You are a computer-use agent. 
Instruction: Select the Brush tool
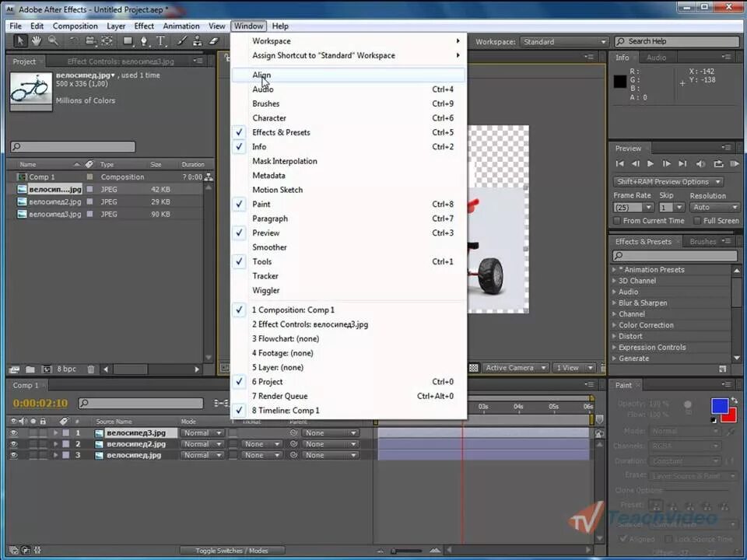coord(181,41)
